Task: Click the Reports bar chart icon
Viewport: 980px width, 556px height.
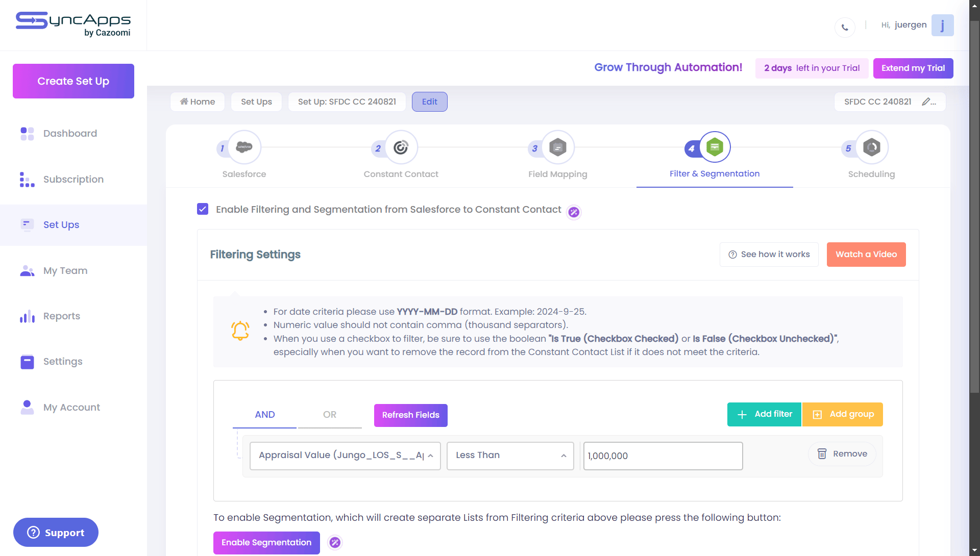Action: [x=27, y=316]
